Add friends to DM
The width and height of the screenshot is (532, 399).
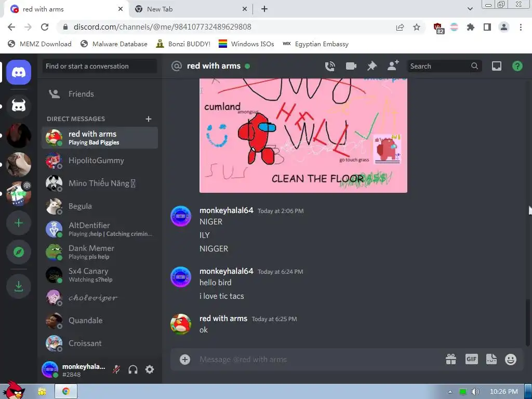[x=393, y=65]
